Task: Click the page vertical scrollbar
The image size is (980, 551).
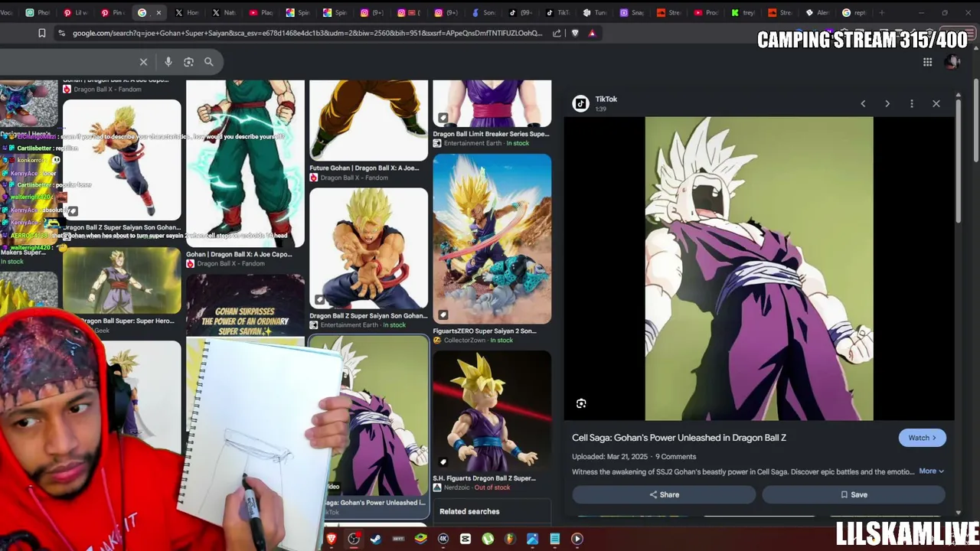Action: coord(976,119)
